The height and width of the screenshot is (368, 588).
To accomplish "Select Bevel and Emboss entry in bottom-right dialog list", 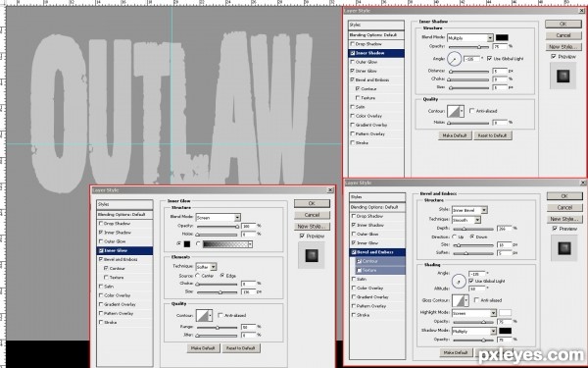I will [377, 252].
